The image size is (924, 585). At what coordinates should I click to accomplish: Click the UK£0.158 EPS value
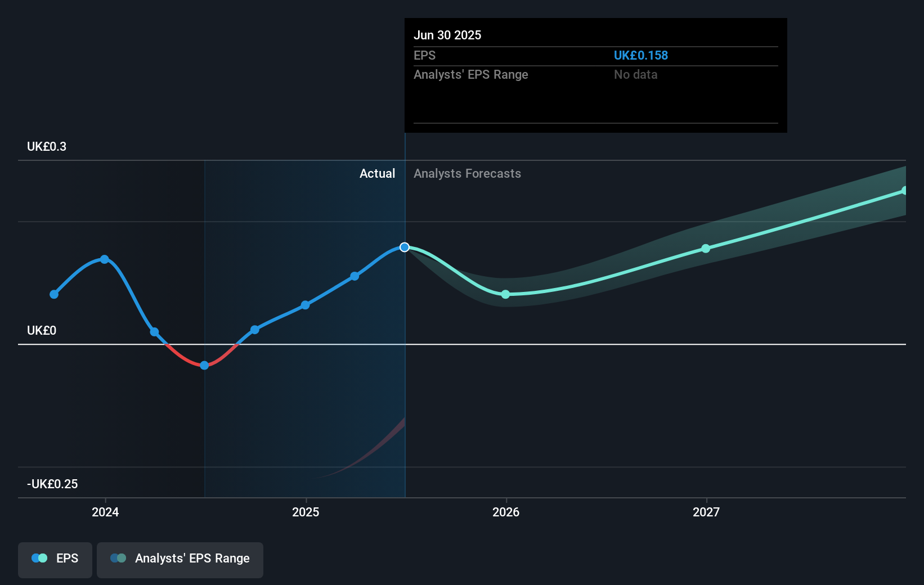click(x=640, y=55)
